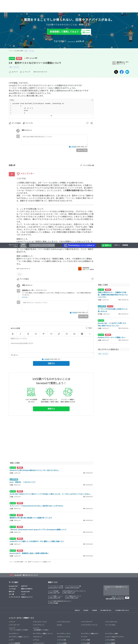138x644 pixels.
Task: Open 新規登録 in the sticky header
Action: pyautogui.click(x=125, y=245)
